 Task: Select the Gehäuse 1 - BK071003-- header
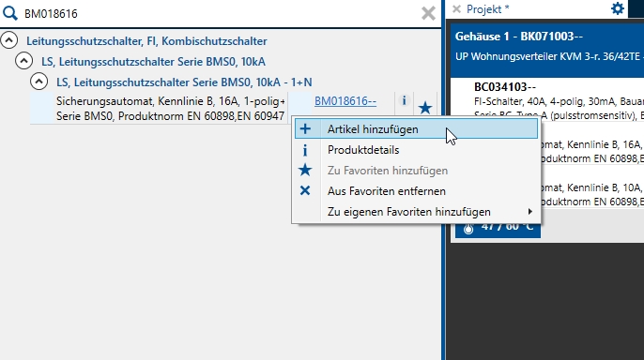(x=519, y=36)
